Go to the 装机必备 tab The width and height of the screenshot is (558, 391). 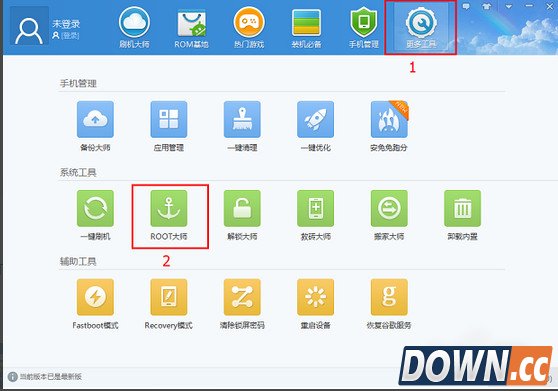(306, 28)
